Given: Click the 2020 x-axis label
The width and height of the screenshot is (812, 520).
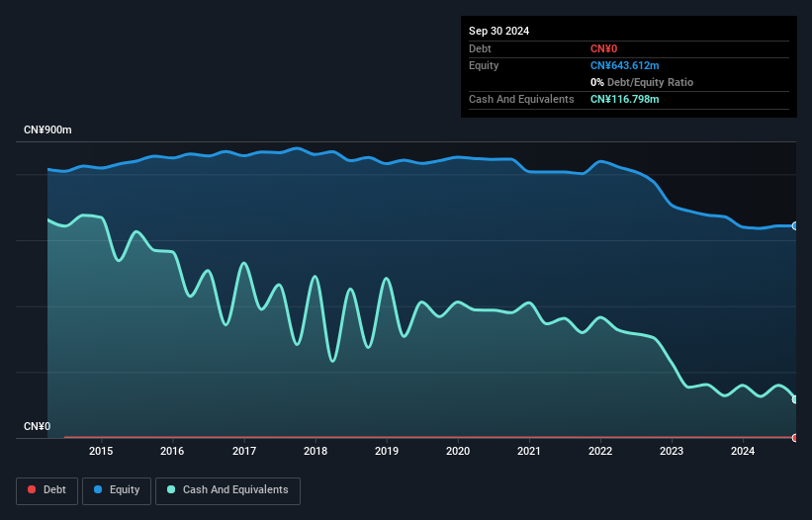Looking at the screenshot, I should (458, 451).
